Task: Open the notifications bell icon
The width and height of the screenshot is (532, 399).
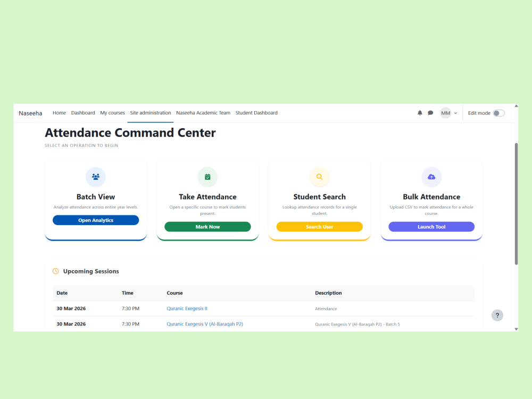Action: point(420,113)
